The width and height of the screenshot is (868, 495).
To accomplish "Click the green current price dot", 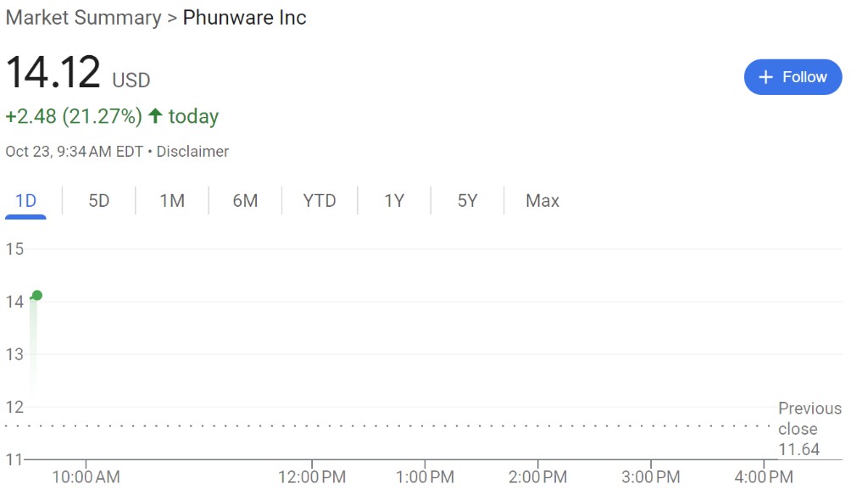I will [x=36, y=296].
